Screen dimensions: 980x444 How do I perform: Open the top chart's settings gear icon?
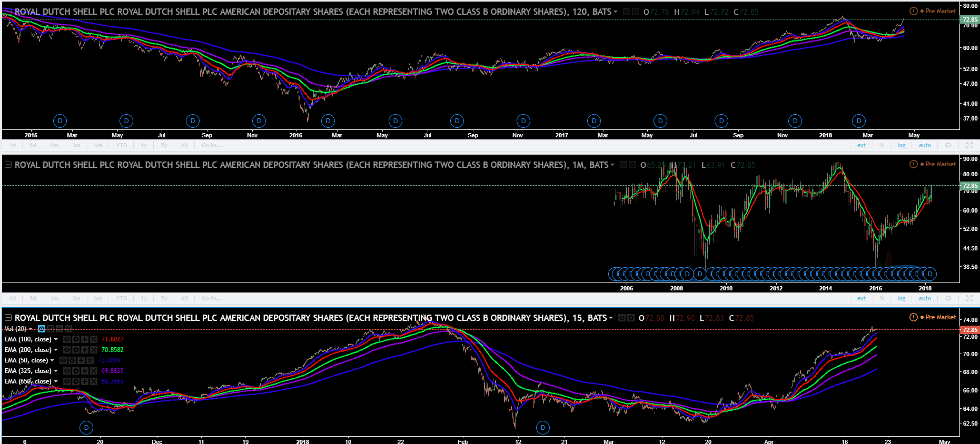[948, 145]
